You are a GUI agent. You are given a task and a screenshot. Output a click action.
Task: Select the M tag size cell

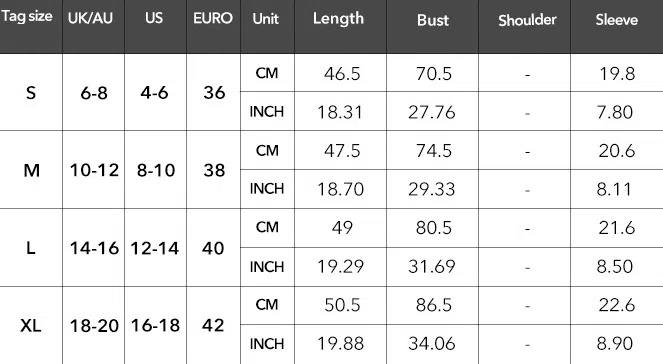point(31,170)
